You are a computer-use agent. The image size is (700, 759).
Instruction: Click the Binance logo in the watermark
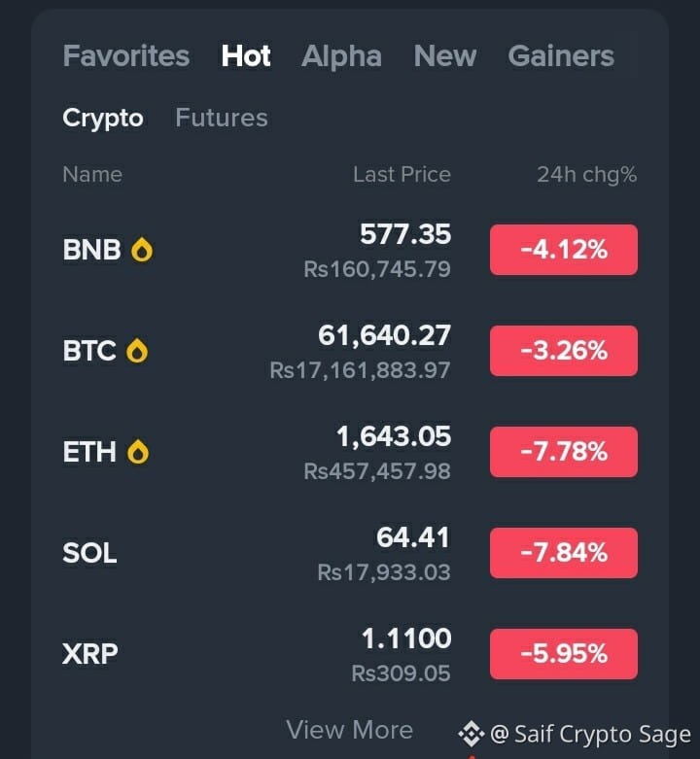click(471, 734)
